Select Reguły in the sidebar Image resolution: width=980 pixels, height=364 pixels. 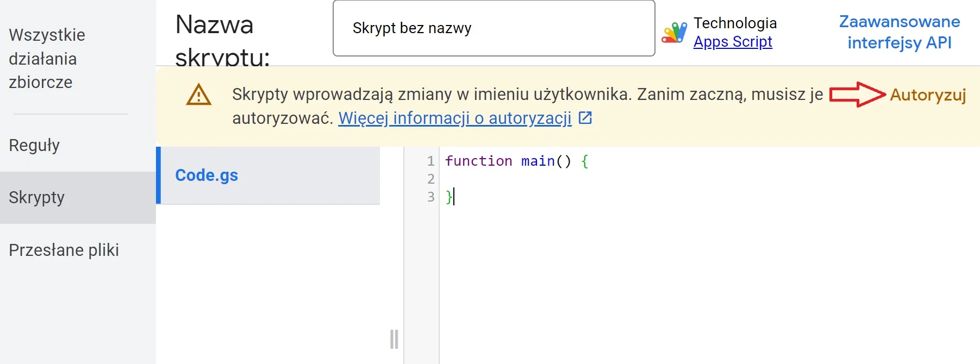coord(34,145)
